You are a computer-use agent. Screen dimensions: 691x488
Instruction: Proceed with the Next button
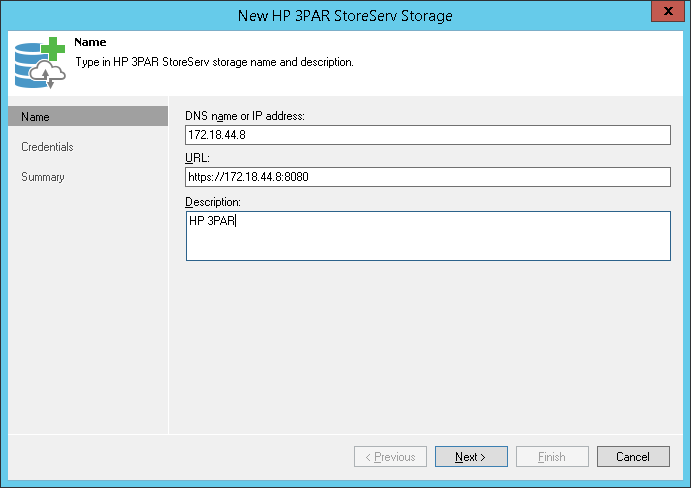click(x=471, y=457)
